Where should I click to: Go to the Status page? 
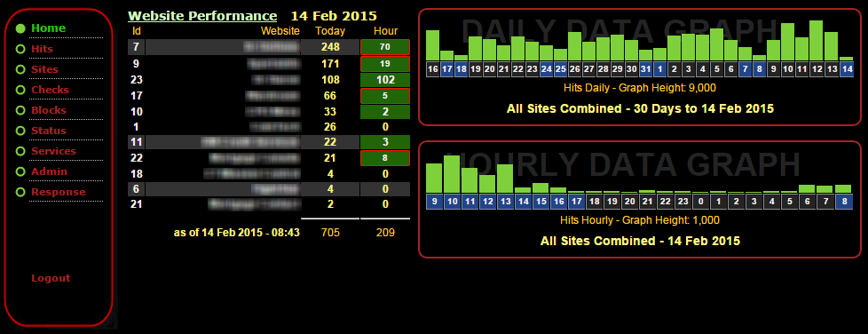tap(49, 131)
